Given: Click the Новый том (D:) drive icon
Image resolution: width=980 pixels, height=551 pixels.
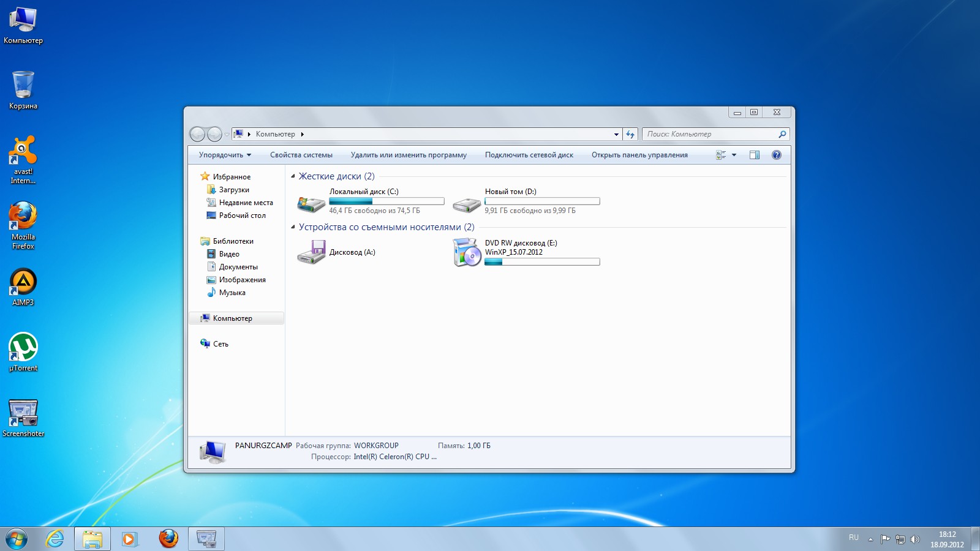Looking at the screenshot, I should [467, 204].
